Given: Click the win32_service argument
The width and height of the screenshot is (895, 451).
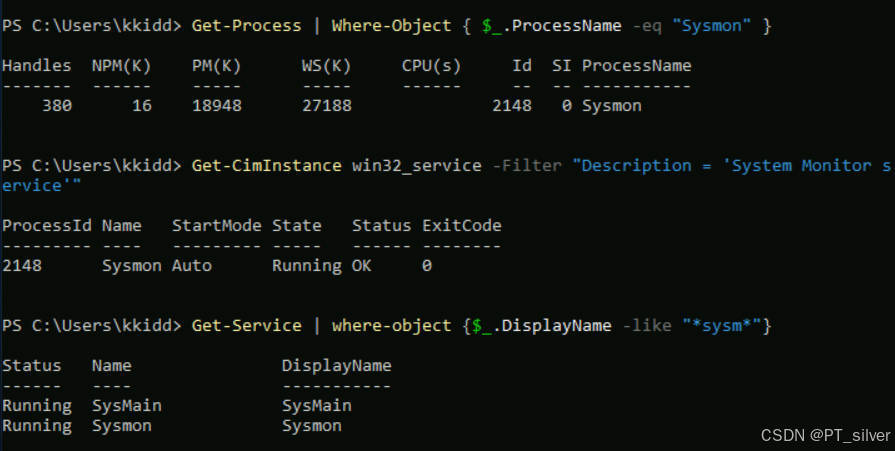Looking at the screenshot, I should pos(416,166).
